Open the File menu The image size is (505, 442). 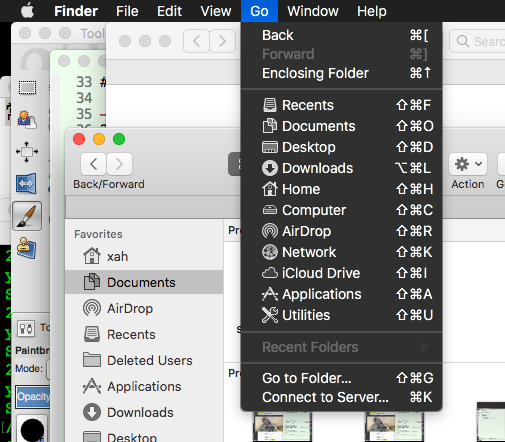[x=127, y=11]
